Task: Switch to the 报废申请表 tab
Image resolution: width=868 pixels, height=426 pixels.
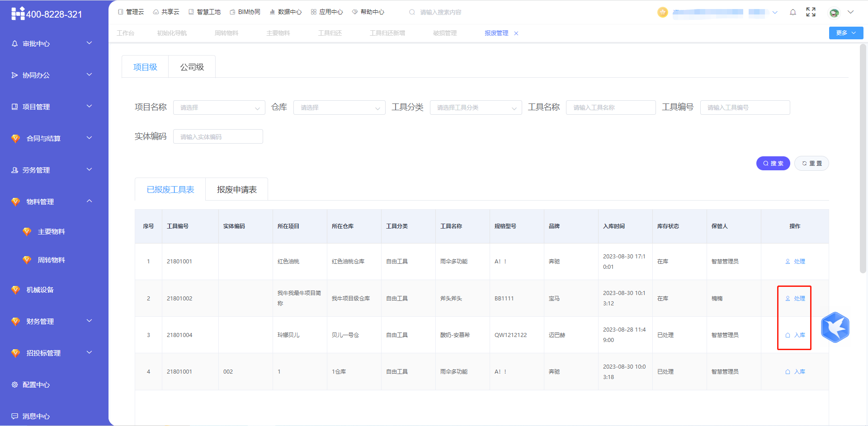Action: pos(237,189)
